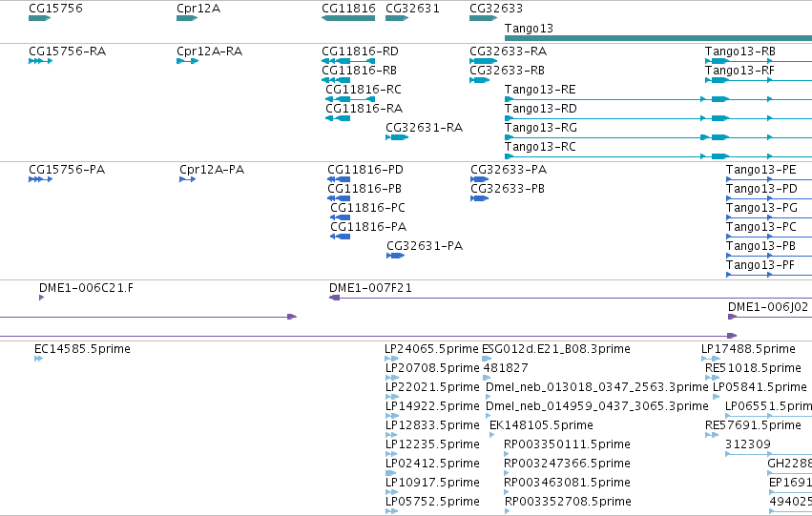This screenshot has width=812, height=516.
Task: Select EST EK148105.5prime
Action: pyautogui.click(x=541, y=426)
